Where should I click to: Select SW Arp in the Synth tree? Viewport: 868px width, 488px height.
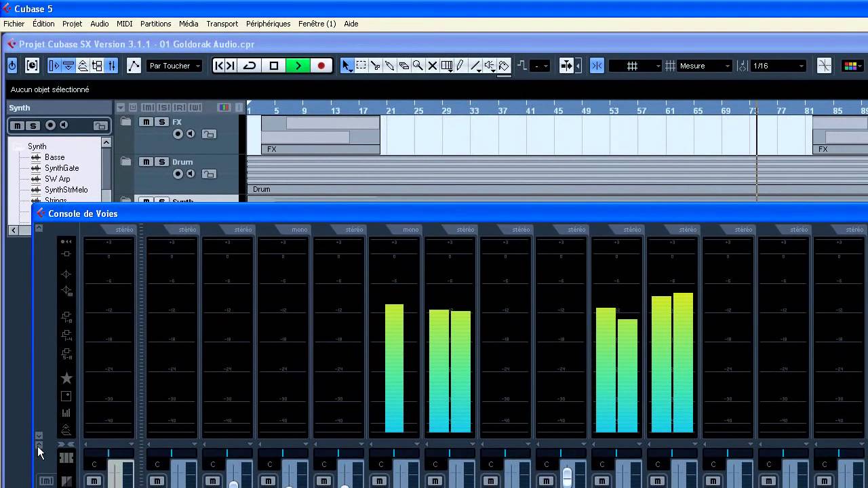[x=58, y=179]
